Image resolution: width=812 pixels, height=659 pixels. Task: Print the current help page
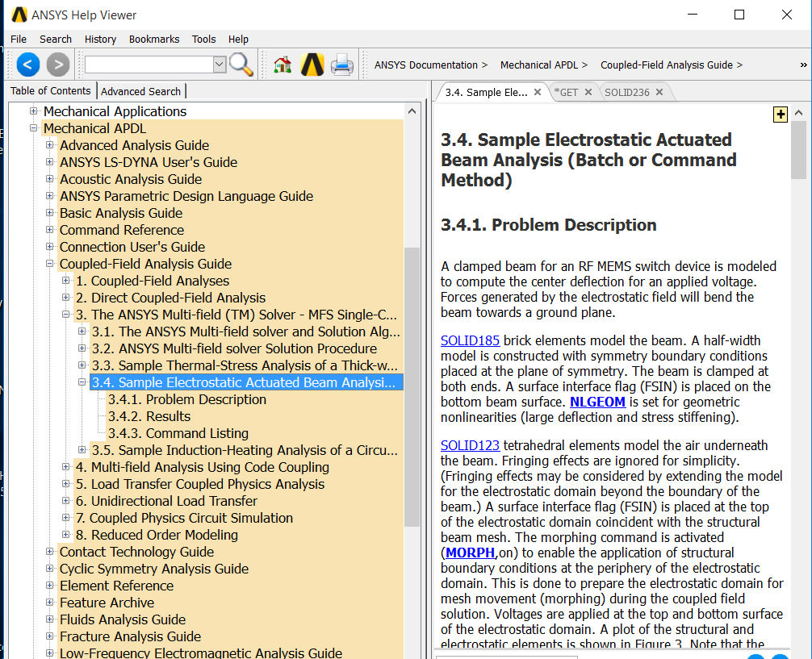coord(342,65)
